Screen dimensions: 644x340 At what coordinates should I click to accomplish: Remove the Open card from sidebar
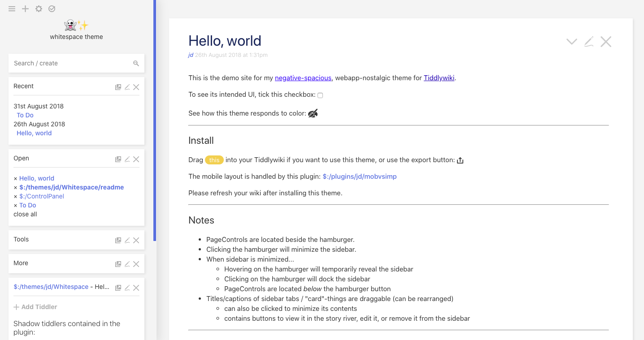pos(136,159)
